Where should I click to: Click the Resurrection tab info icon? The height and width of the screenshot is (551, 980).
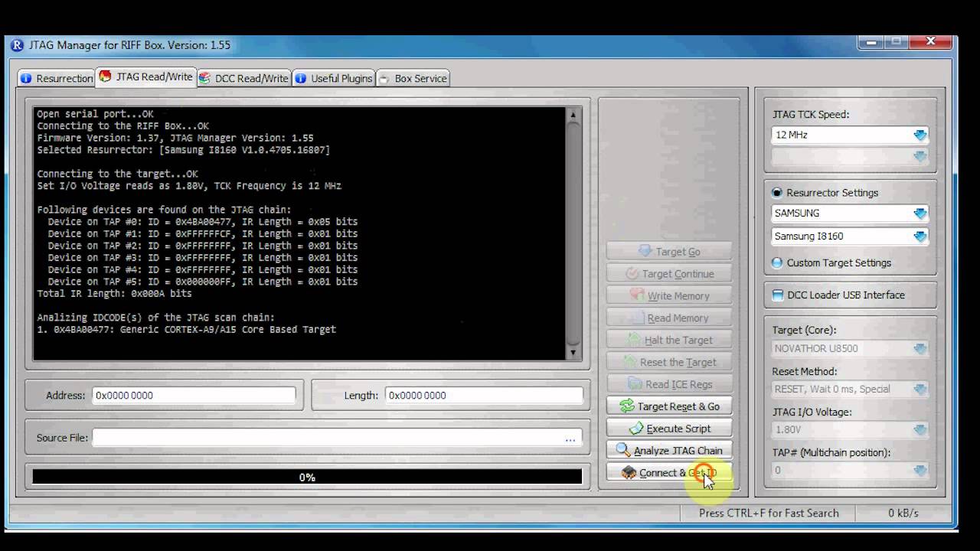click(26, 78)
